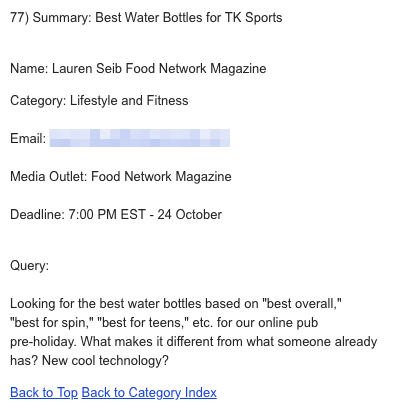This screenshot has width=404, height=409.
Task: Click the Media Outlet: label
Action: tap(49, 176)
